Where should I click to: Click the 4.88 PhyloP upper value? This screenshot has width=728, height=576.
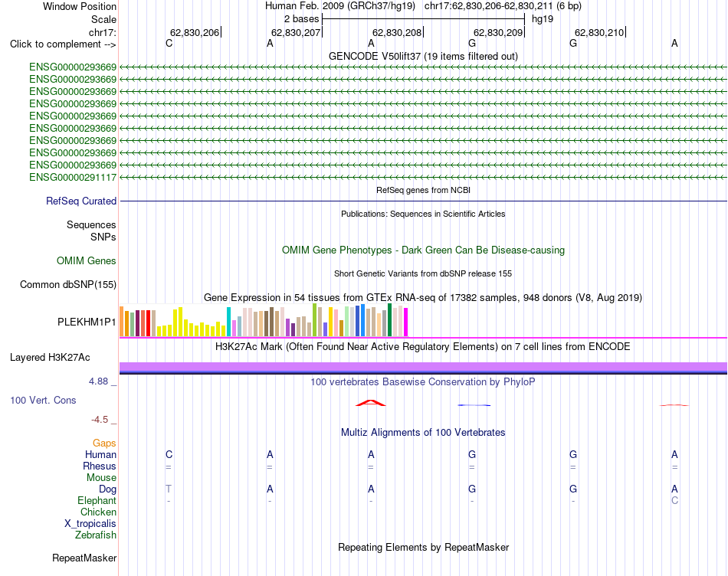click(98, 381)
